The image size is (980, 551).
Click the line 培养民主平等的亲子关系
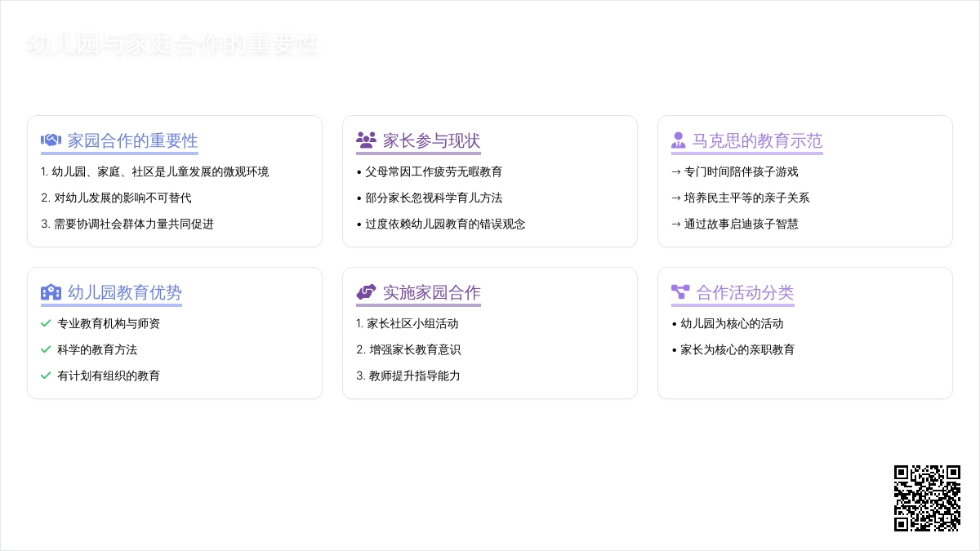pyautogui.click(x=741, y=198)
